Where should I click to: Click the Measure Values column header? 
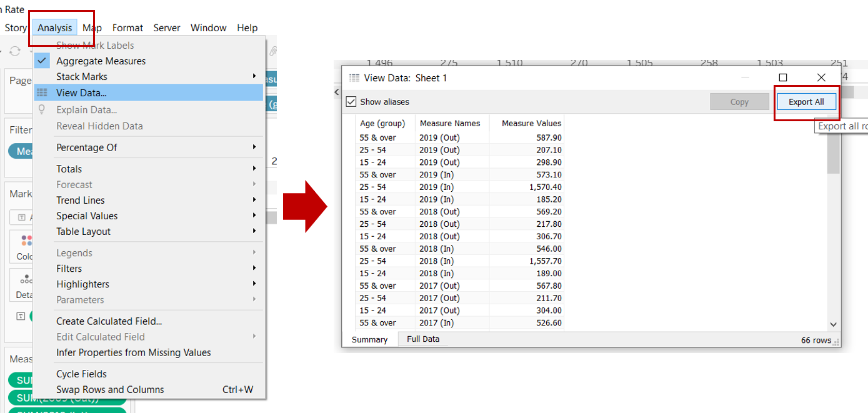point(531,123)
